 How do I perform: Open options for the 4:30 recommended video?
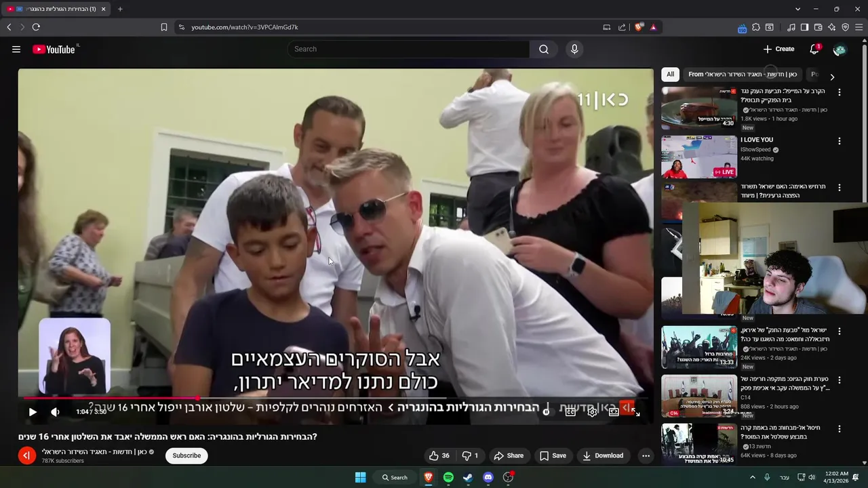click(x=840, y=92)
